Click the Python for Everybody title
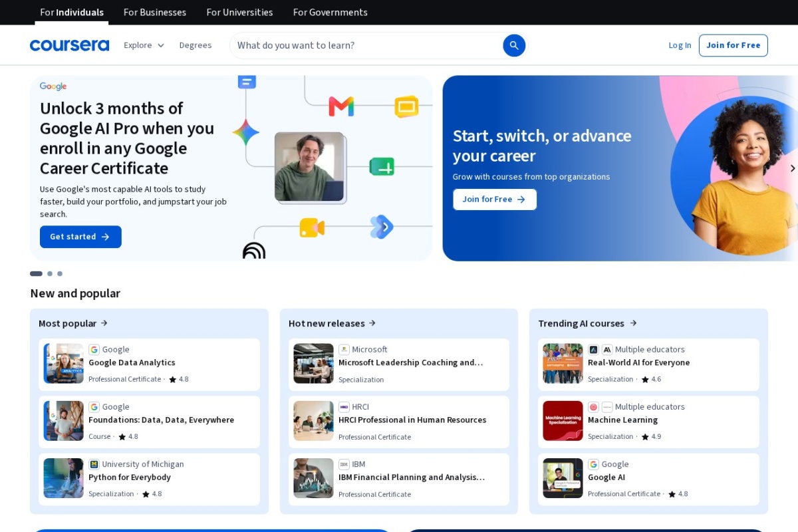Image resolution: width=798 pixels, height=532 pixels. [130, 477]
